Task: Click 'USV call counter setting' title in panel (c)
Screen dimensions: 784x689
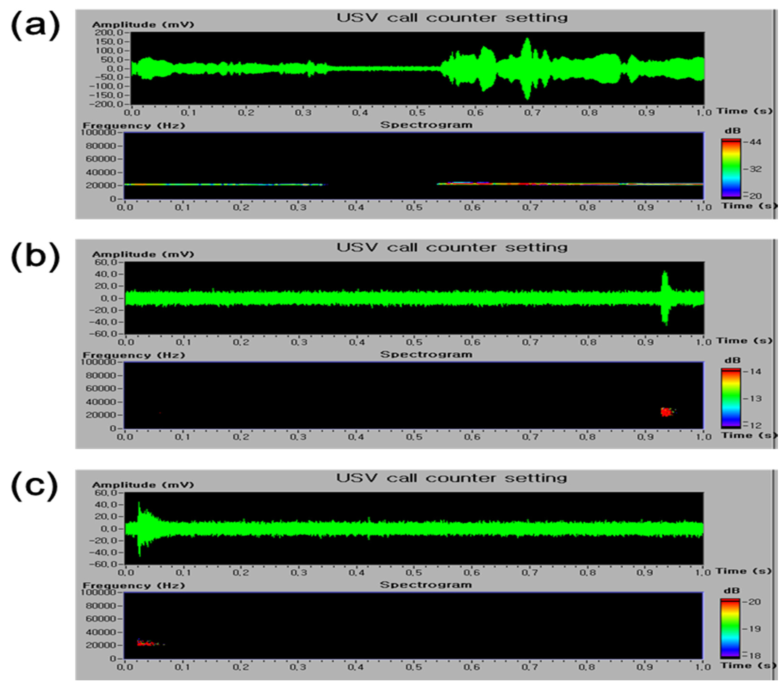Action: click(x=451, y=478)
